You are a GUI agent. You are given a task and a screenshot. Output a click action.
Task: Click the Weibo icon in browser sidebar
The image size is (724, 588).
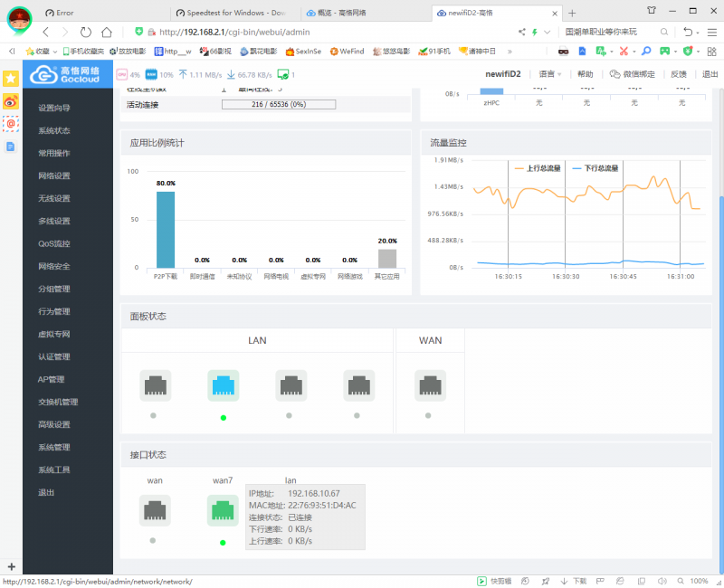pyautogui.click(x=11, y=101)
